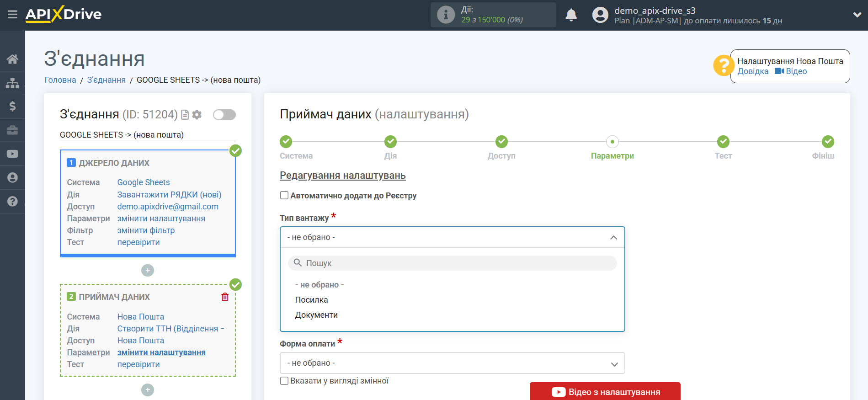Screen dimensions: 868x400
Task: Click the video camera icon beside Відео
Action: click(779, 71)
